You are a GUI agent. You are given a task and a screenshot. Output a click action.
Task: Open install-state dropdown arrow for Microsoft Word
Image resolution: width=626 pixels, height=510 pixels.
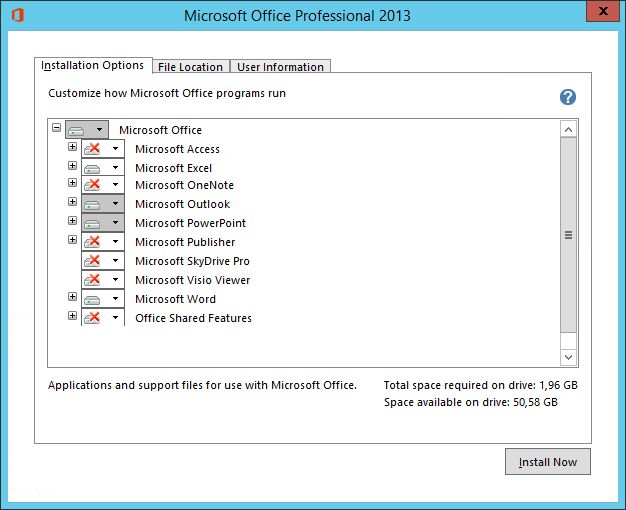pos(115,298)
